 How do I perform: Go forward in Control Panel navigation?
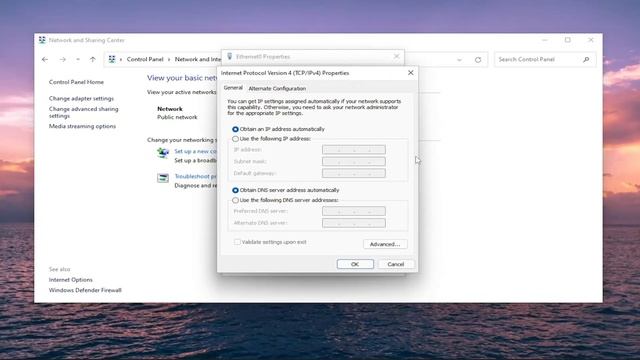(62, 60)
